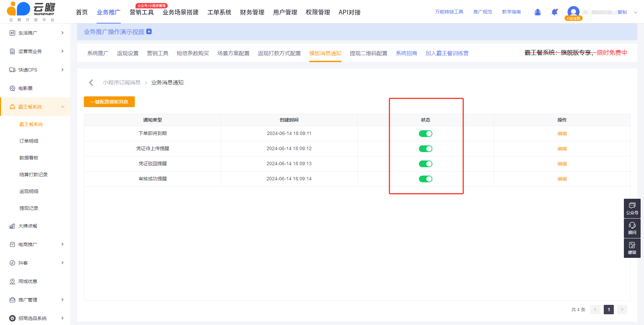Edit the 凭证驳回提醒 notification
Screen dimensions: 644x325
(562, 164)
